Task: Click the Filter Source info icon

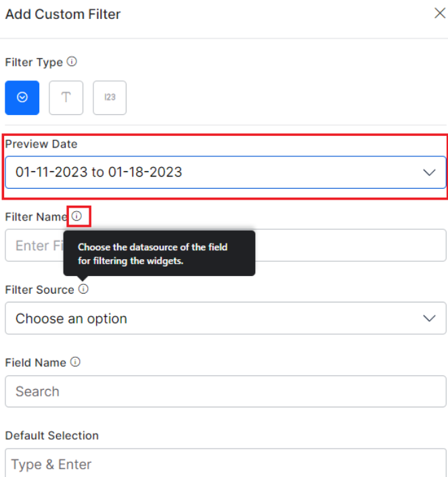Action: 83,289
